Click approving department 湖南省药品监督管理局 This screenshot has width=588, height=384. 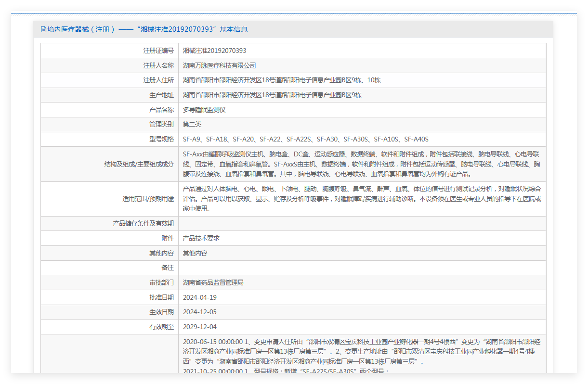click(213, 282)
